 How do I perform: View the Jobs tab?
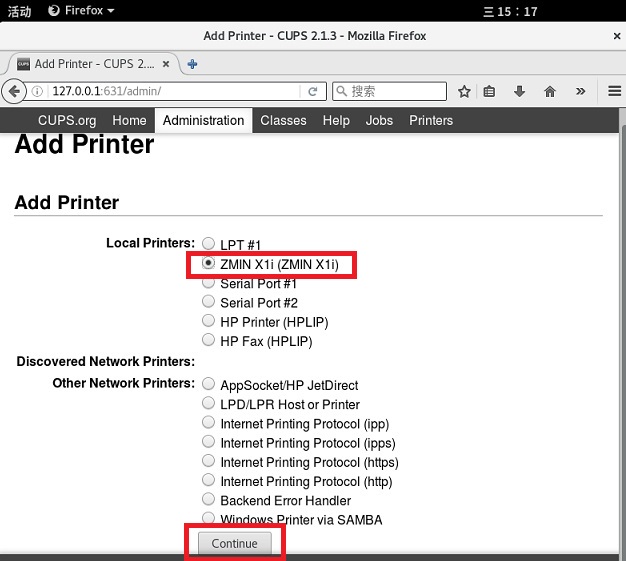379,120
